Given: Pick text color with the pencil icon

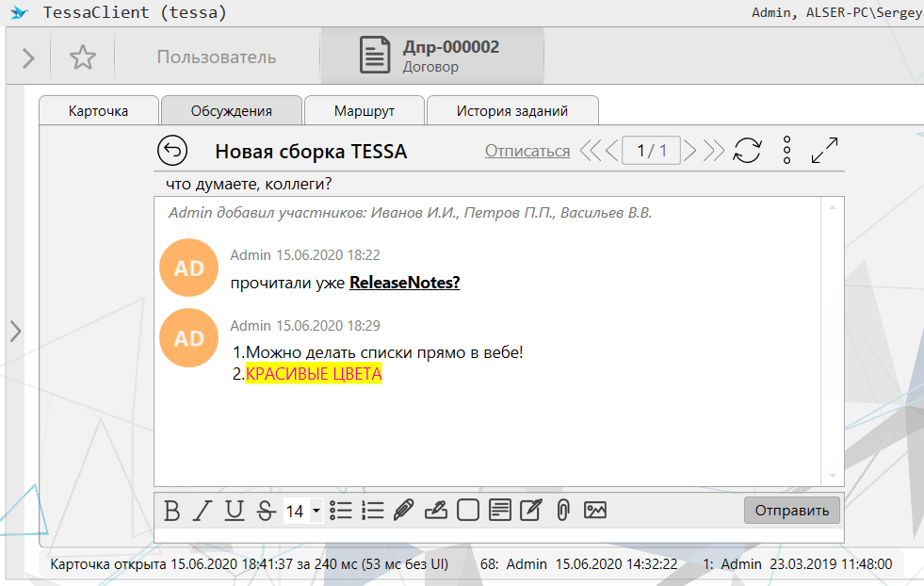Looking at the screenshot, I should coord(404,511).
